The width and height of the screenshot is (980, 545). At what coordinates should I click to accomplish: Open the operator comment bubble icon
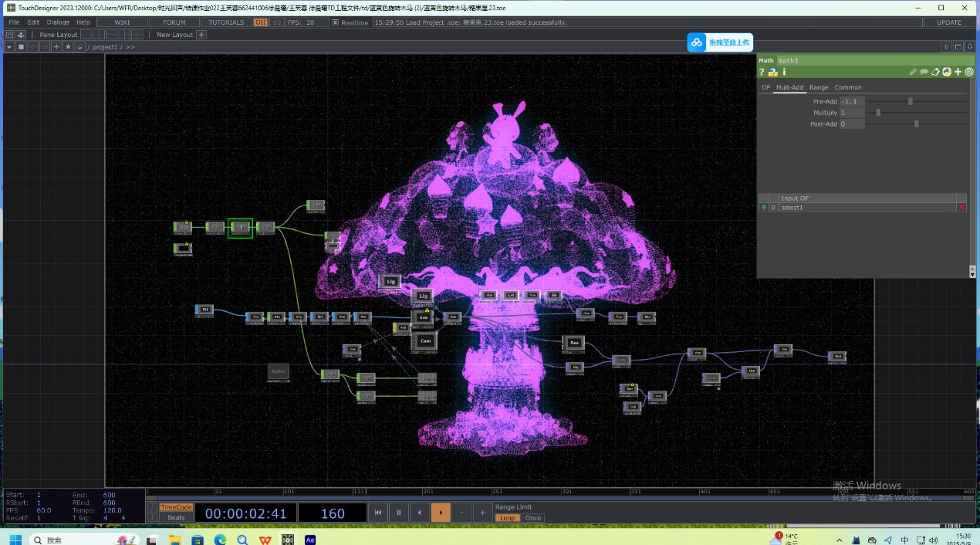click(924, 72)
